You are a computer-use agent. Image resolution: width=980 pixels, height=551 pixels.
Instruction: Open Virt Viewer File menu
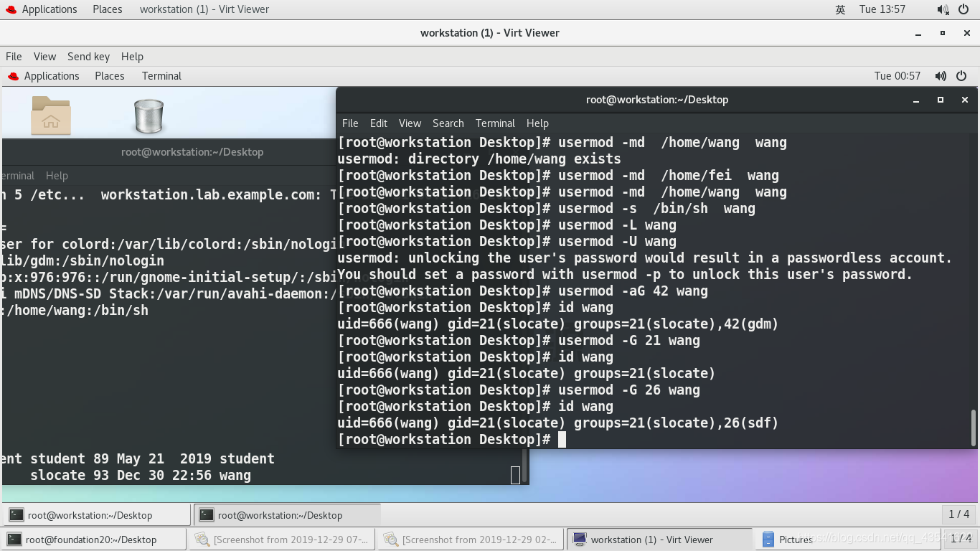(14, 57)
